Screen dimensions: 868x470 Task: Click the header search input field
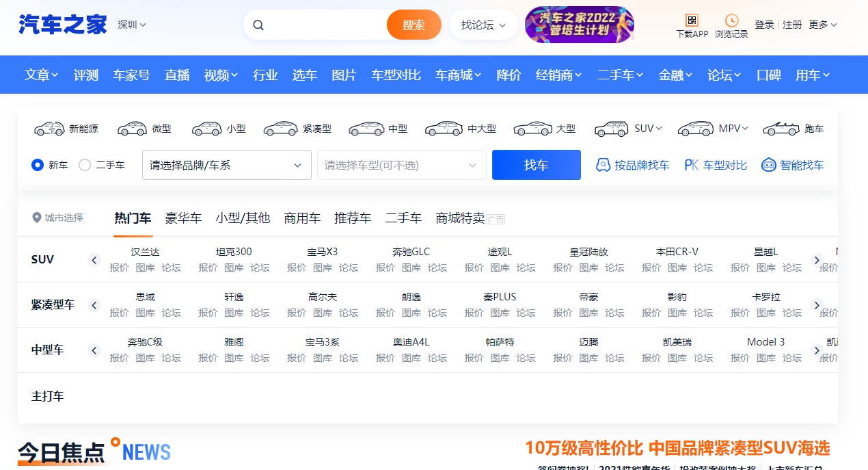pos(325,25)
